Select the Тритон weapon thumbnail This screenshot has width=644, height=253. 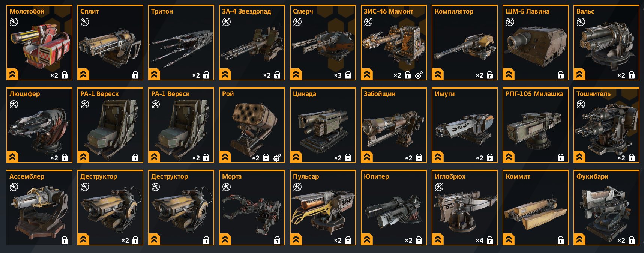click(x=181, y=42)
